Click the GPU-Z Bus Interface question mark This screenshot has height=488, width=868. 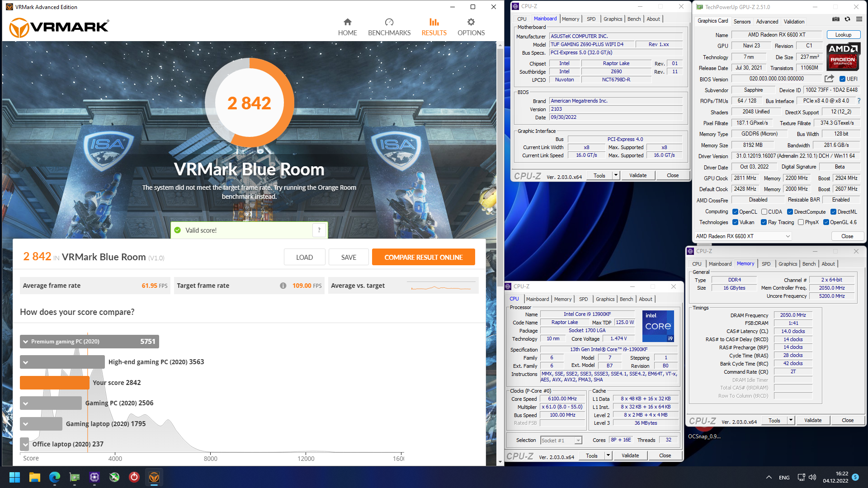tap(859, 101)
